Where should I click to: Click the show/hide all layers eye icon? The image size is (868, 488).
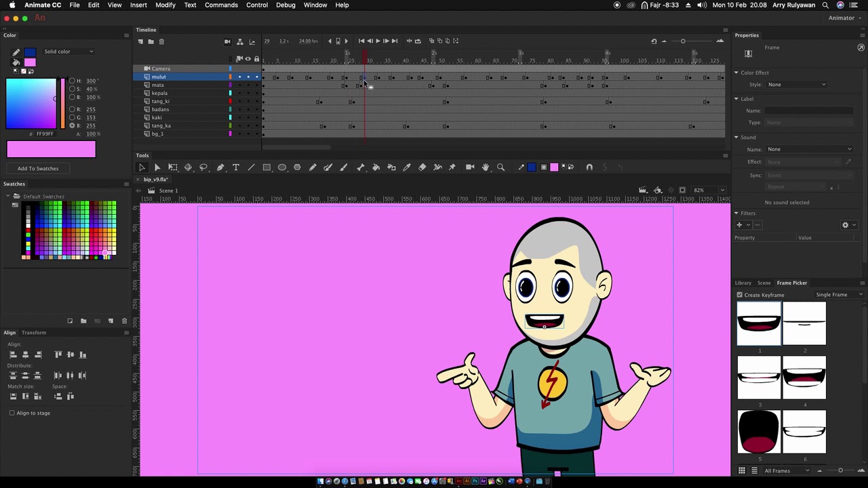[248, 59]
